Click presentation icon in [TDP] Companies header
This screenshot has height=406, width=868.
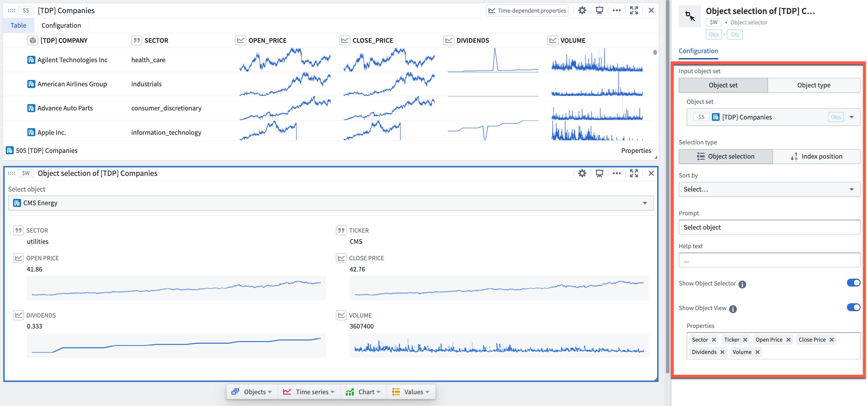click(599, 10)
